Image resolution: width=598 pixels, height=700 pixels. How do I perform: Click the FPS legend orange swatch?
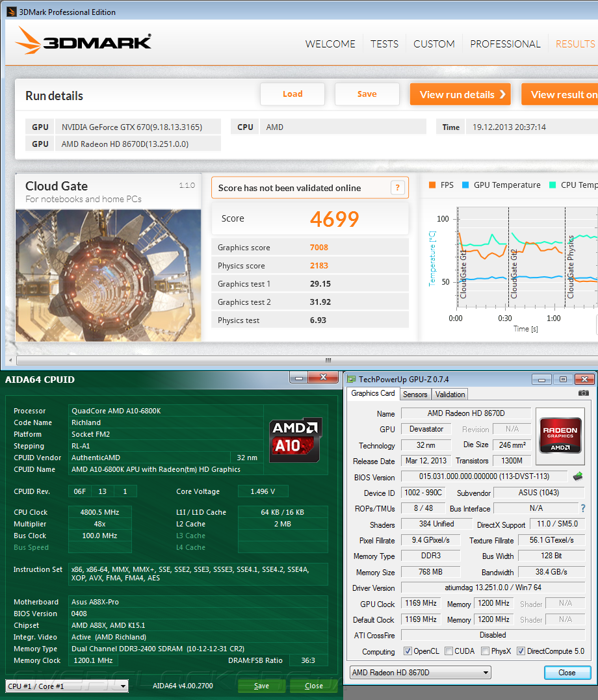pos(432,185)
